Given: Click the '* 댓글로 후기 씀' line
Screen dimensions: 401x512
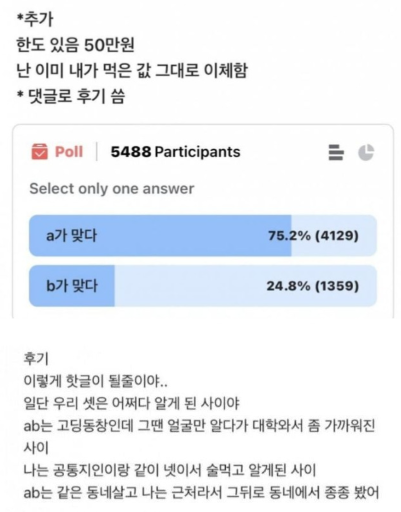Looking at the screenshot, I should coord(71,97).
